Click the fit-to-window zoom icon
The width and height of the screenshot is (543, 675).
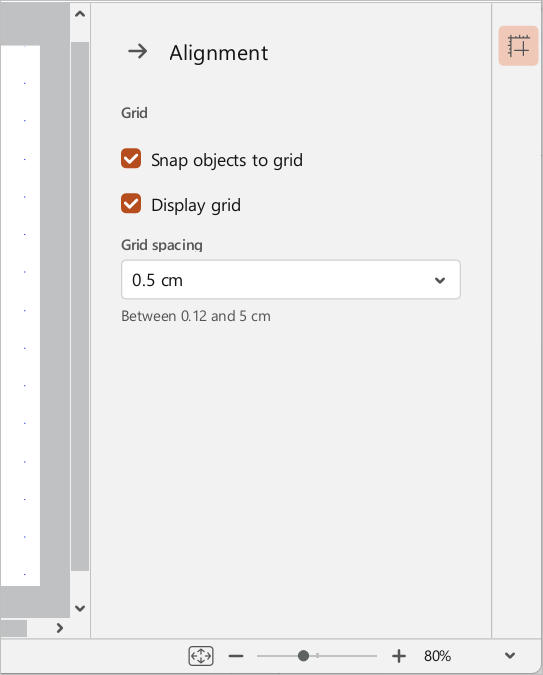click(x=201, y=656)
